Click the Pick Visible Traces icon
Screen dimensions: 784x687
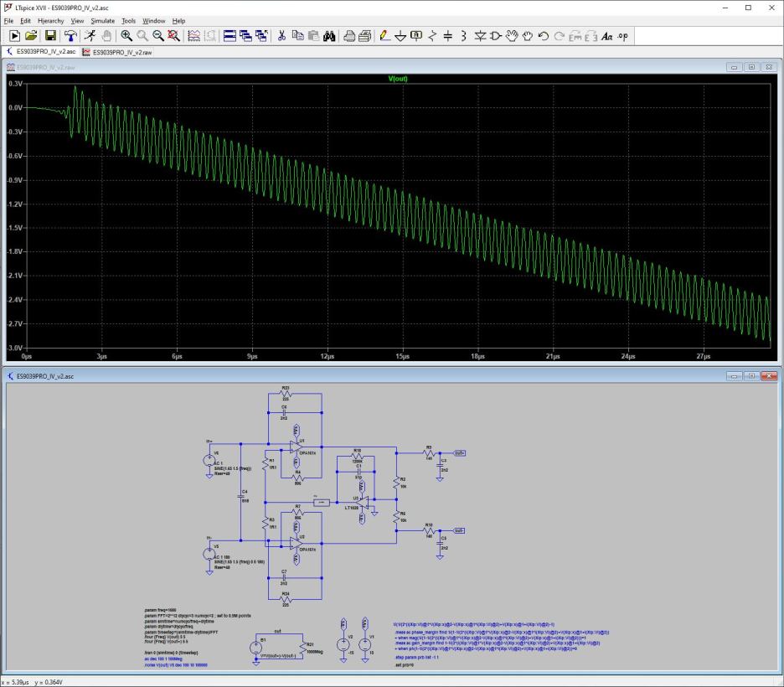pos(194,36)
